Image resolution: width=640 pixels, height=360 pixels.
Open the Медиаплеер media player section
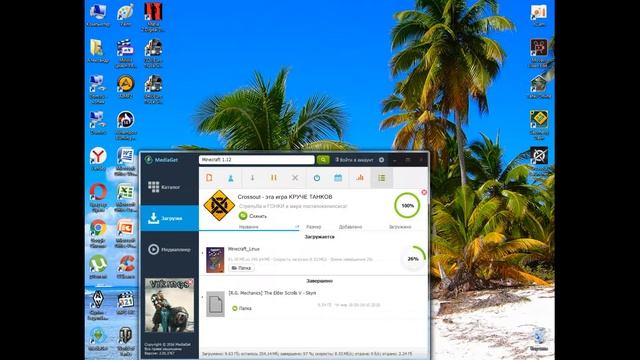(170, 249)
